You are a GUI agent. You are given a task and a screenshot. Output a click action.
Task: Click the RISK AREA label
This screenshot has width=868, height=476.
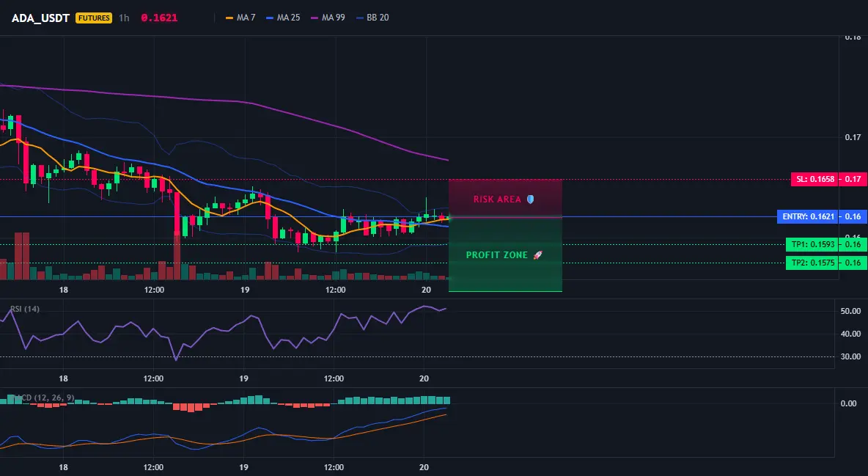click(x=497, y=199)
